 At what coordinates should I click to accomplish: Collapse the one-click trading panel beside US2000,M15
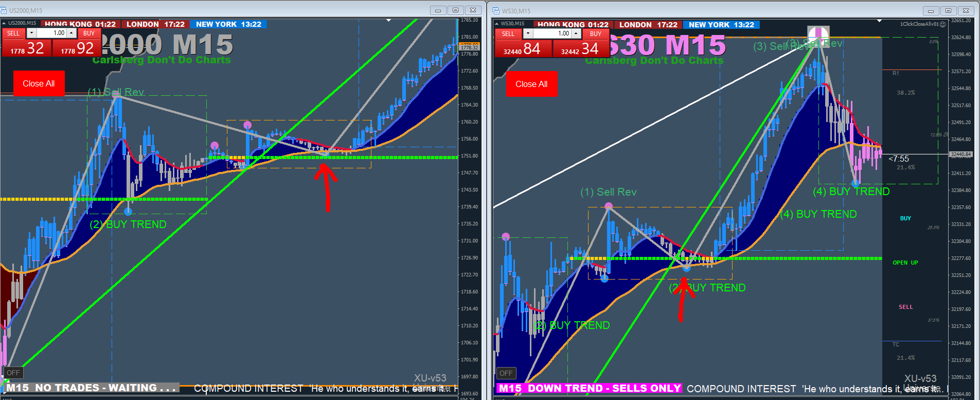tap(4, 23)
